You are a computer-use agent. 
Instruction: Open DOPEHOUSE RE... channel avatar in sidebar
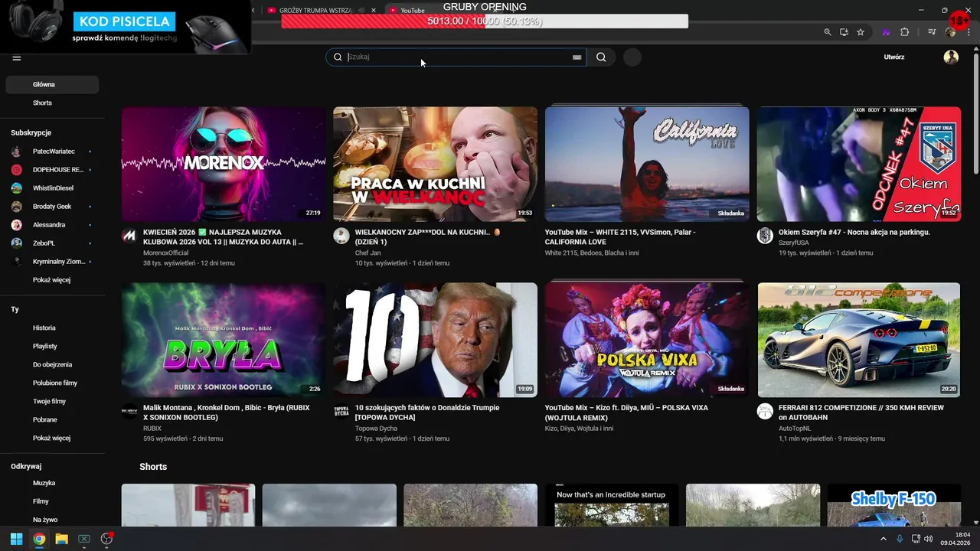point(17,170)
